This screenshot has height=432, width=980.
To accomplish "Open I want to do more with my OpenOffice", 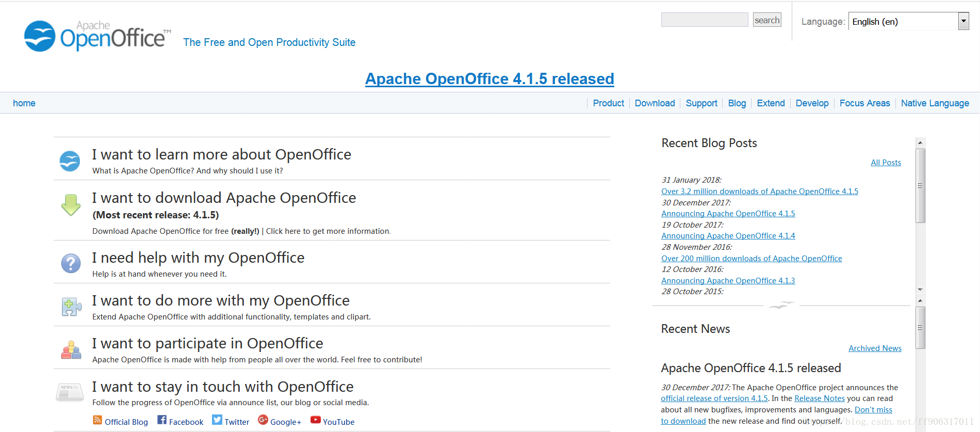I will point(221,300).
